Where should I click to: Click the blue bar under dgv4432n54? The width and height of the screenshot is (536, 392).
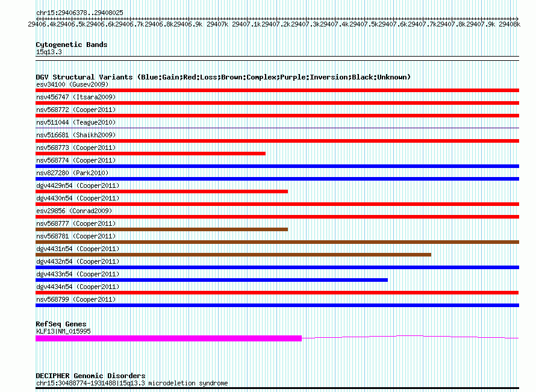point(277,267)
